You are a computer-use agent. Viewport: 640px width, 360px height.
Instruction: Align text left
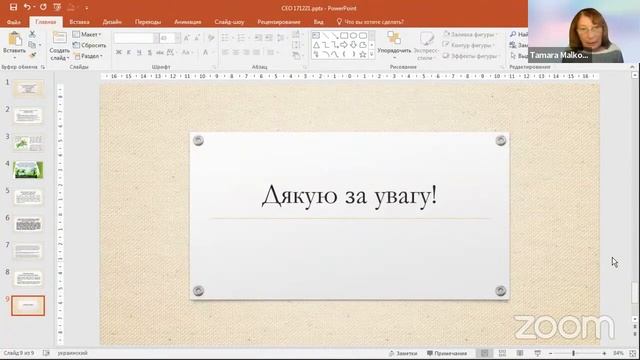pos(226,52)
